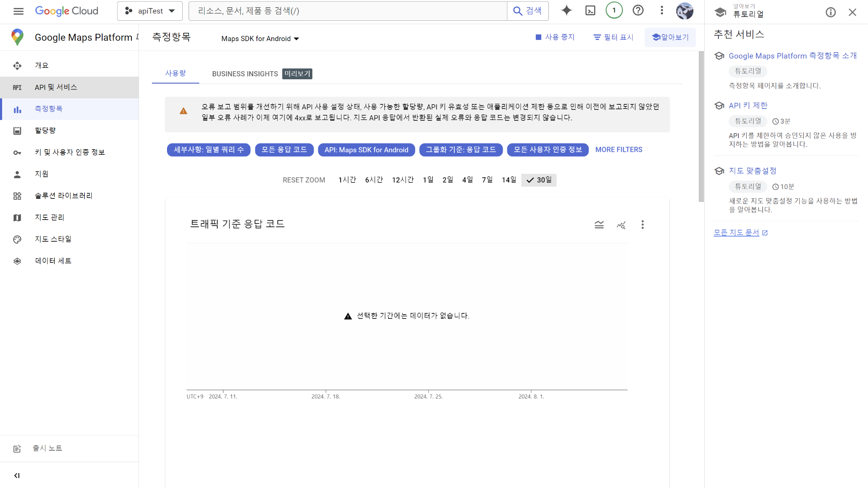Open 지도 스타일 map styles
Image resolution: width=868 pixels, height=488 pixels.
click(x=69, y=239)
